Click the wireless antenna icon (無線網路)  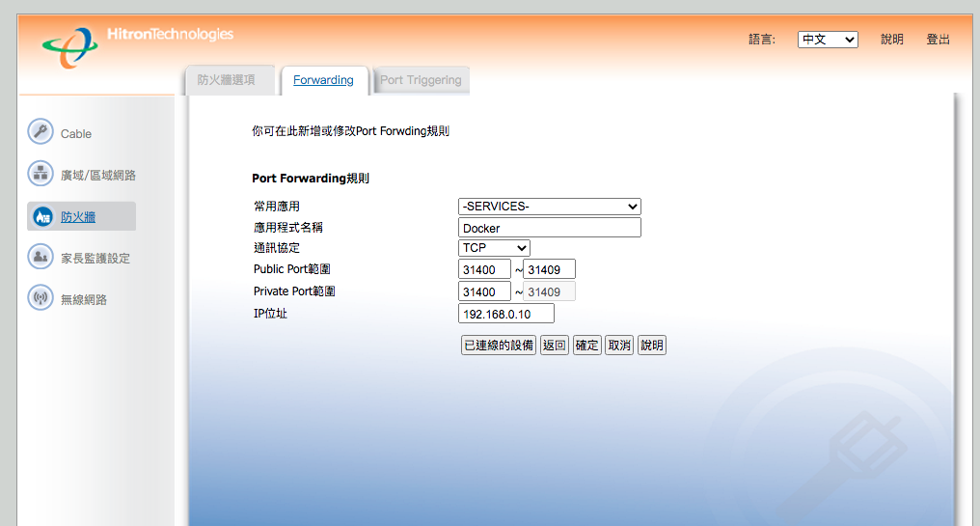pos(41,297)
